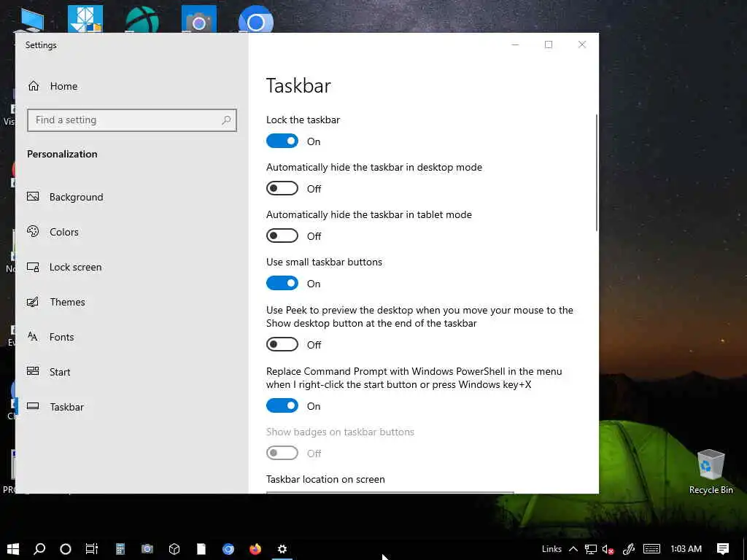Screen dimensions: 747x560
Task: Launch Firefox from taskbar
Action: click(x=255, y=549)
